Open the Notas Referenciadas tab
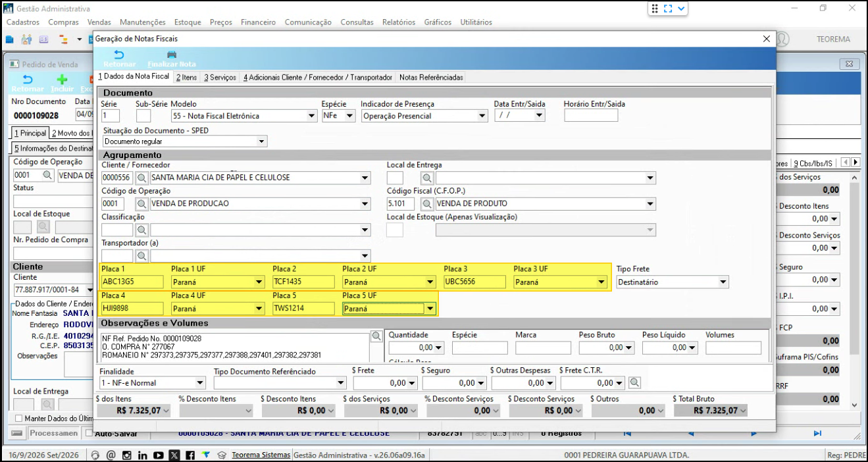Viewport: 868px width, 462px height. click(x=431, y=77)
